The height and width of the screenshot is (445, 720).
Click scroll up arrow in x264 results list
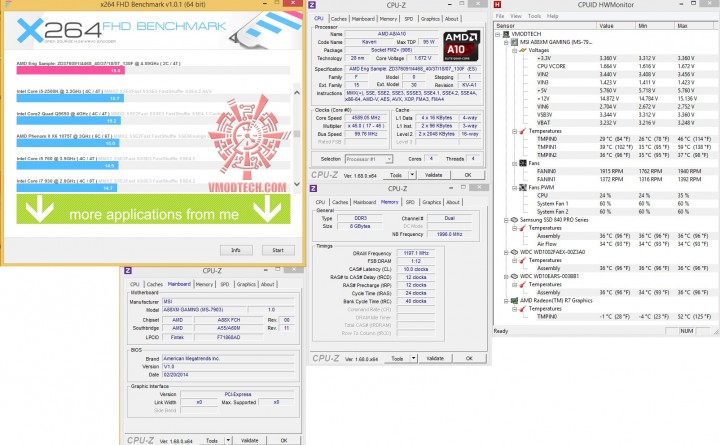pos(297,92)
